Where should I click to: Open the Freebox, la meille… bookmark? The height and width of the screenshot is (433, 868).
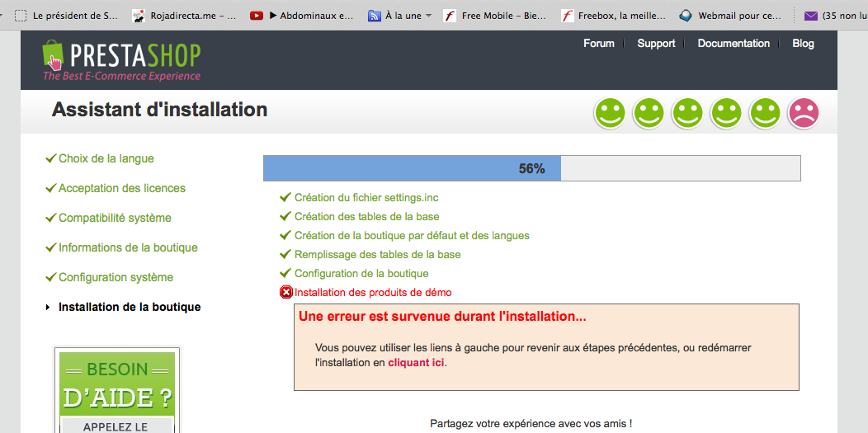pos(613,16)
